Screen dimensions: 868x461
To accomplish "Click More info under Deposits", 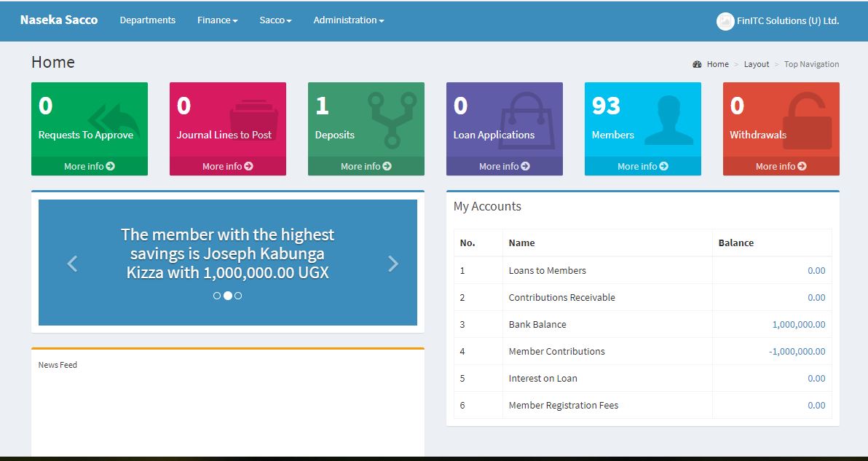I will [x=366, y=166].
